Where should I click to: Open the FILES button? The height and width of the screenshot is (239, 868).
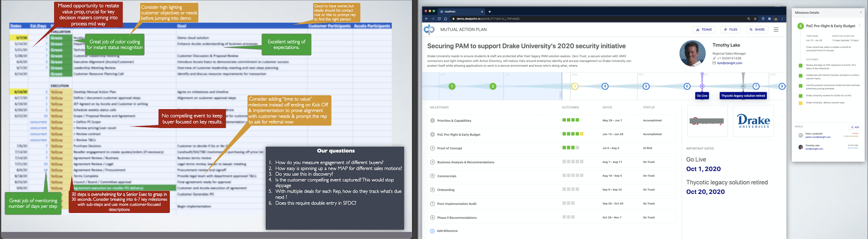731,30
